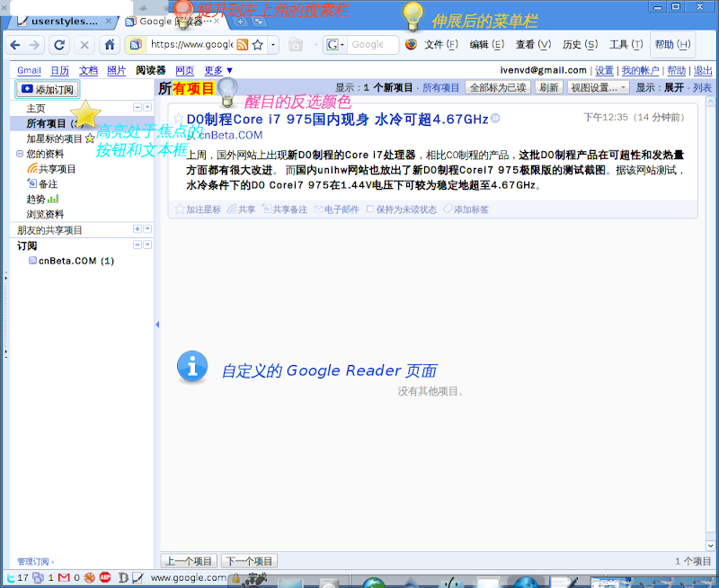Screen dimensions: 719x588
Task: Select cnBeta.COM (1) subscription feed
Action: click(x=71, y=261)
